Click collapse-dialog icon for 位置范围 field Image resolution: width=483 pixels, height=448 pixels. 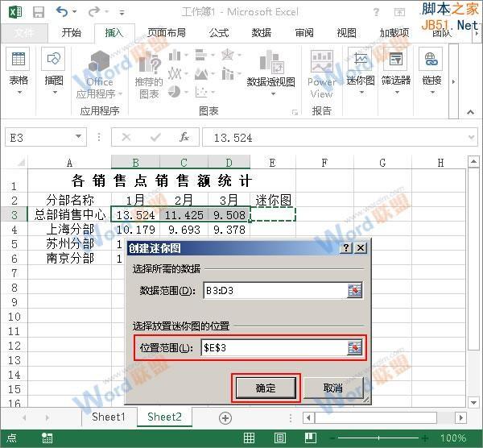(x=354, y=348)
